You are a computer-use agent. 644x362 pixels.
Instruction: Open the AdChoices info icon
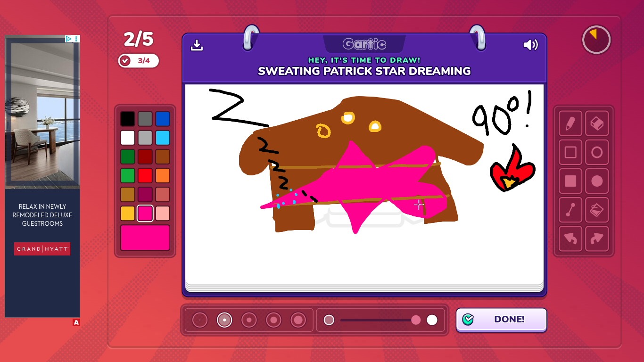coord(68,39)
